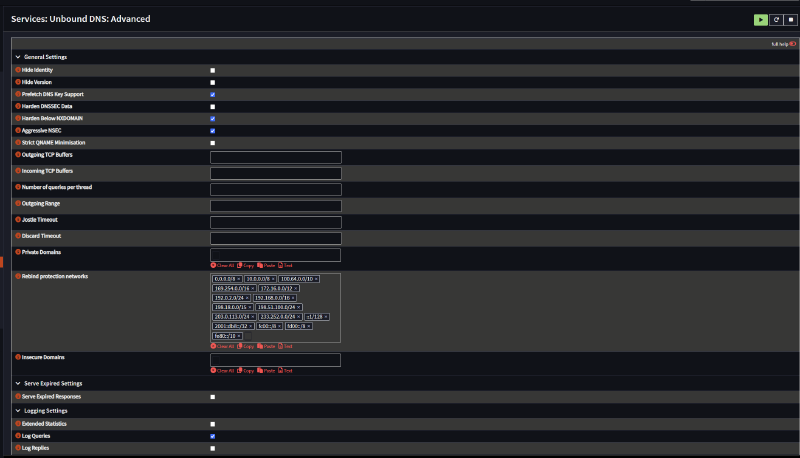Viewport: 800px width, 458px height.
Task: Uncheck Harden Below NXDOMAIN
Action: point(213,119)
